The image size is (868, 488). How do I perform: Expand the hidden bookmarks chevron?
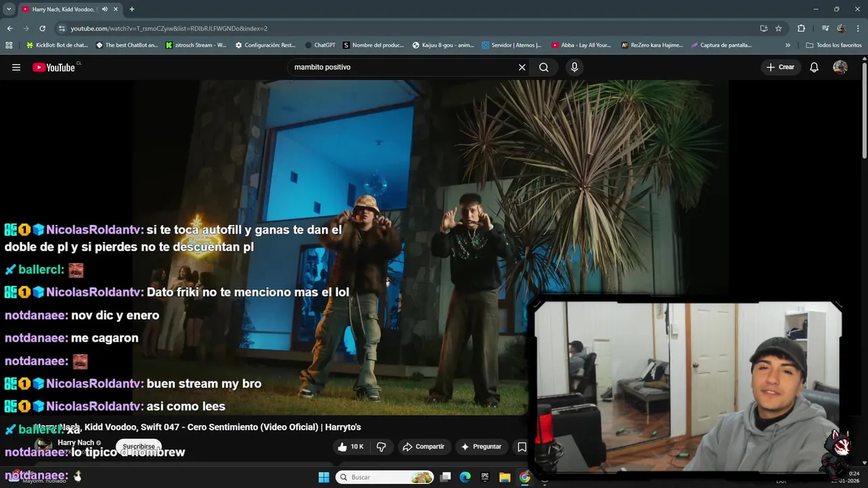(787, 45)
